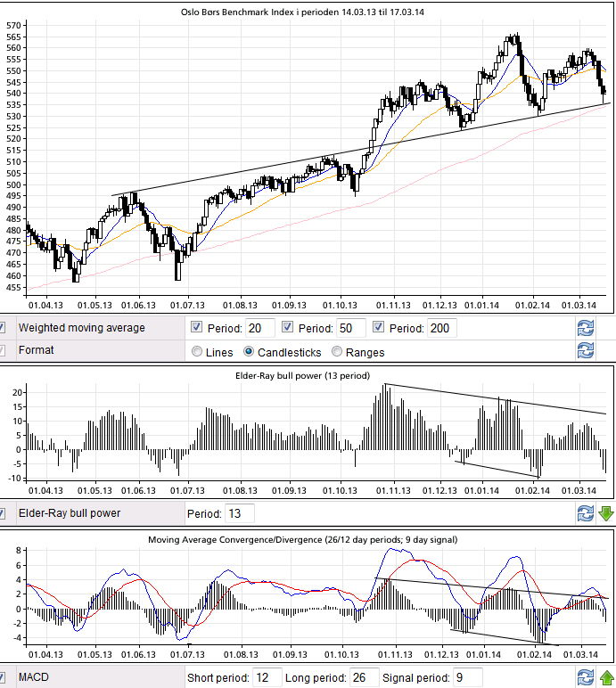Switch chart format to Ranges
The image size is (616, 688).
click(x=337, y=352)
